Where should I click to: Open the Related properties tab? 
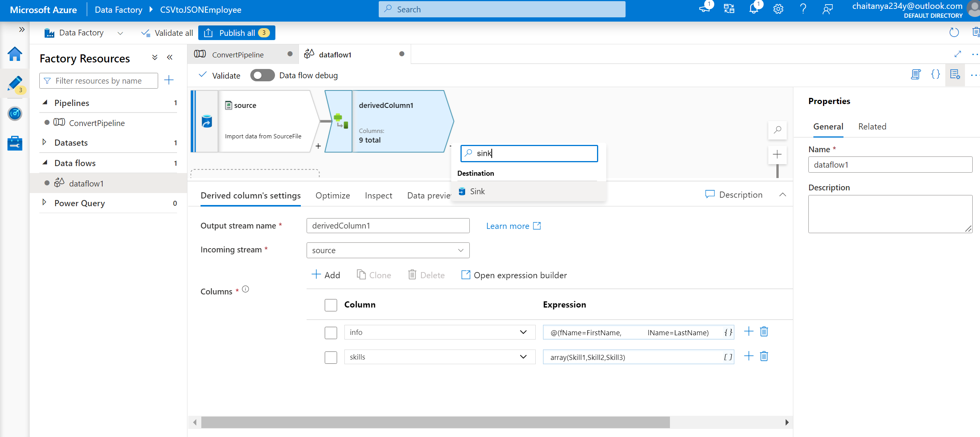872,126
